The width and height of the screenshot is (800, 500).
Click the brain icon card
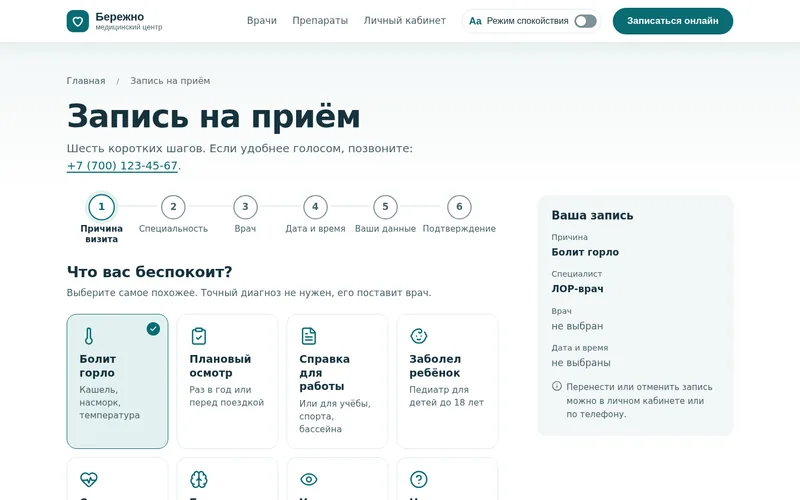coord(227,479)
